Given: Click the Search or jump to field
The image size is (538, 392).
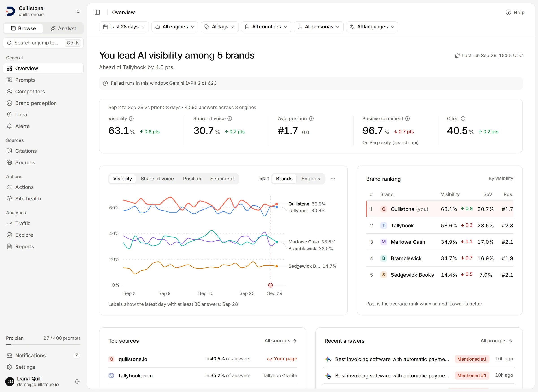Looking at the screenshot, I should point(43,43).
